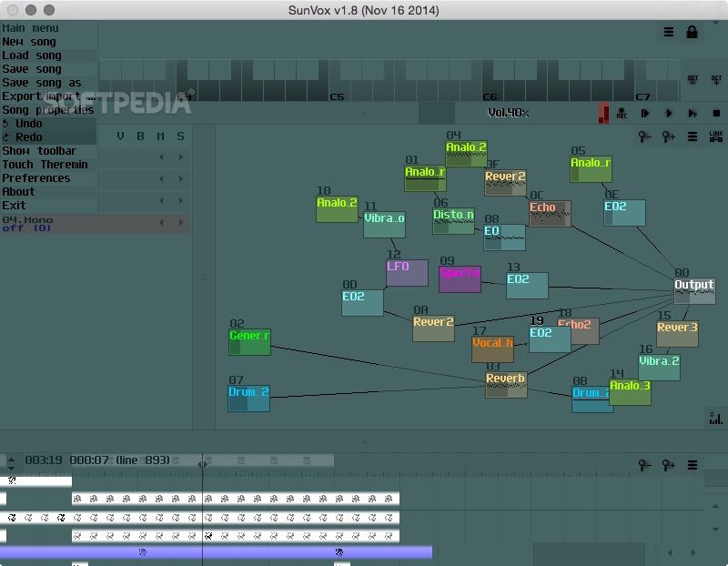Choose Save song menu entry
Screen dimensions: 728x566
(48, 69)
